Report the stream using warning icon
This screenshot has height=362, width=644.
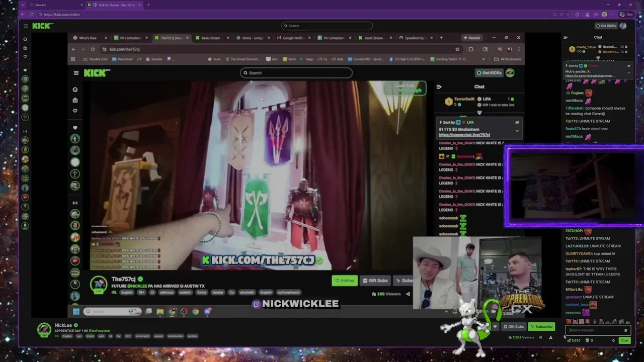pyautogui.click(x=550, y=337)
